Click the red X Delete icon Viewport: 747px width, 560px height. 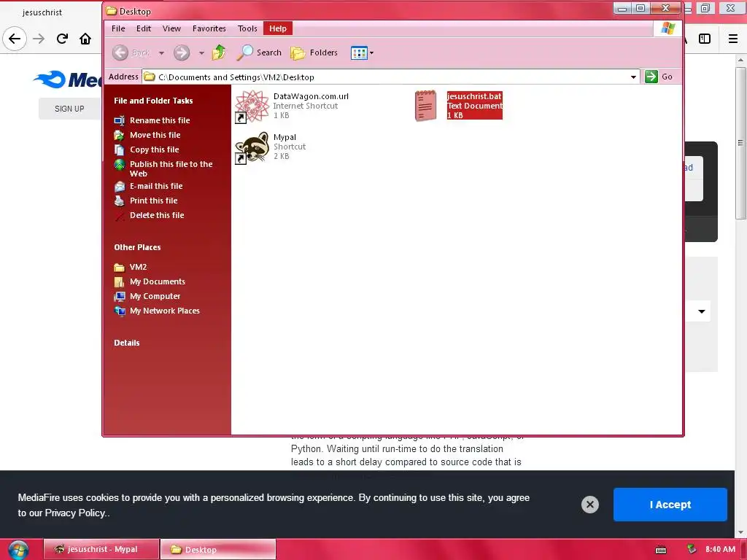[119, 216]
